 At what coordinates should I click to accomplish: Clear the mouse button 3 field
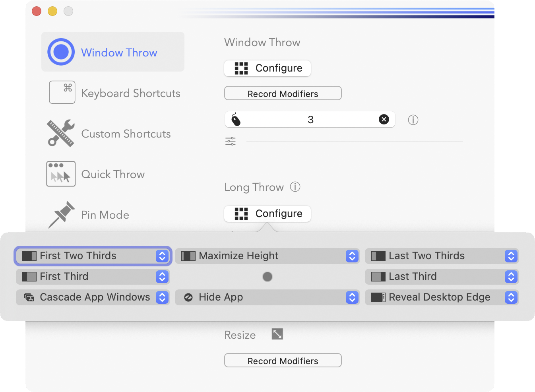pyautogui.click(x=384, y=119)
